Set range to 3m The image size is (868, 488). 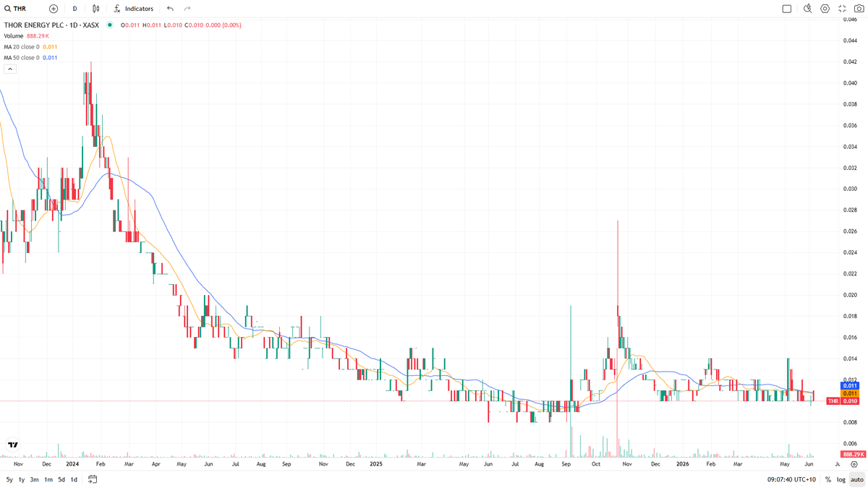(35, 479)
